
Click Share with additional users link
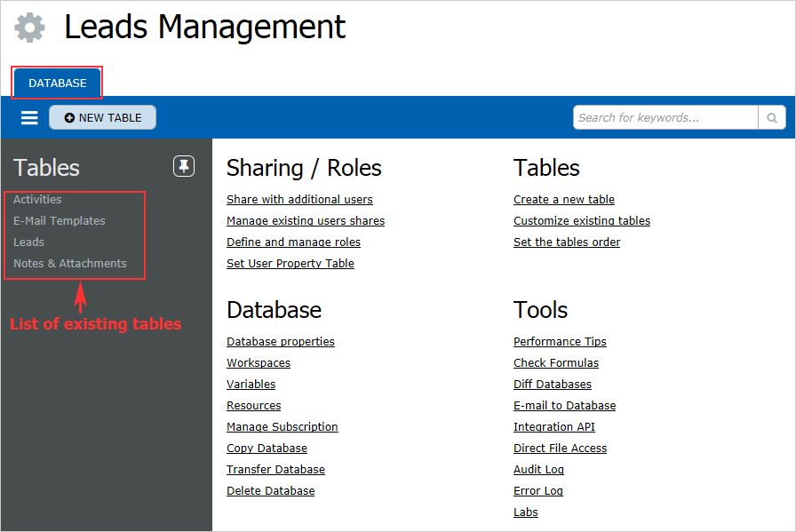coord(299,200)
